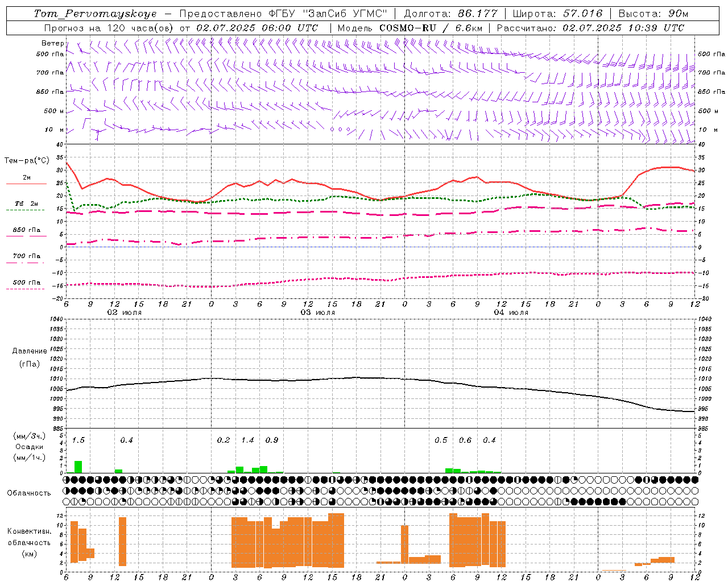728x582 pixels.
Task: Select the Конвективн. облачность (км) label
Action: (x=29, y=542)
